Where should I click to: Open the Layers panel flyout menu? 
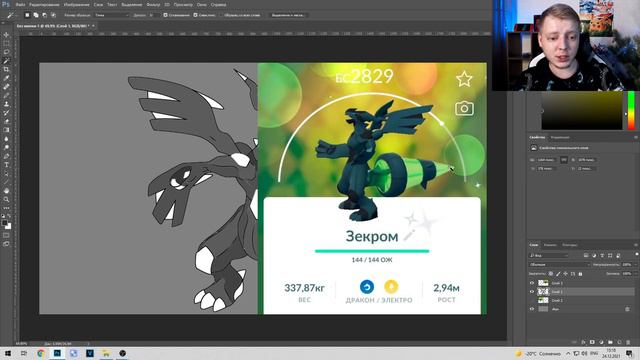click(x=636, y=245)
